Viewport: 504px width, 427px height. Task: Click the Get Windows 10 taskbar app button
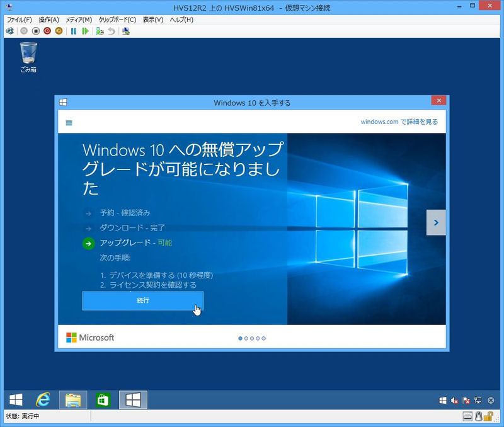(x=133, y=400)
